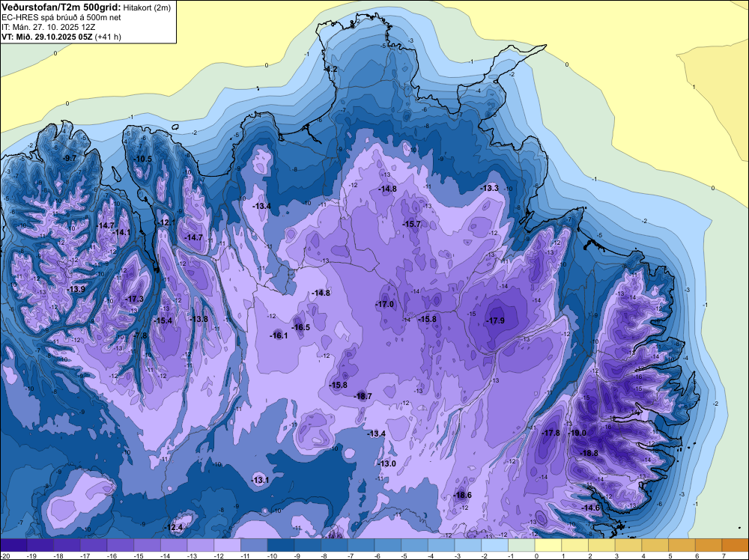Click the temperature value -16.5

click(x=301, y=327)
